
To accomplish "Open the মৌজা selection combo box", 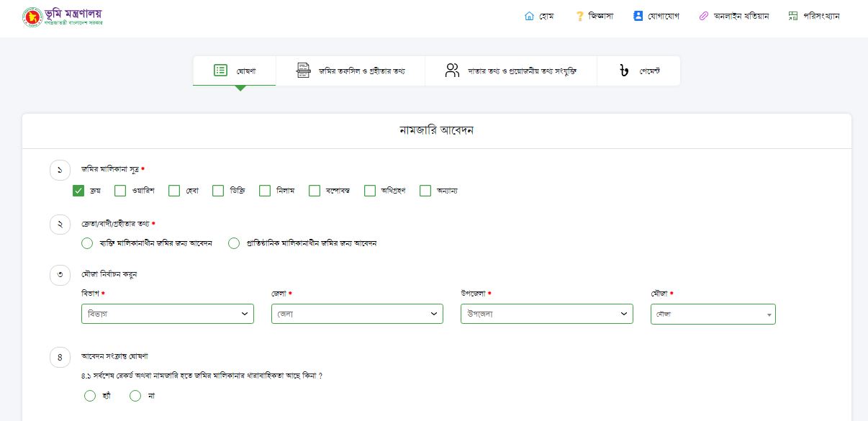I will [x=713, y=314].
